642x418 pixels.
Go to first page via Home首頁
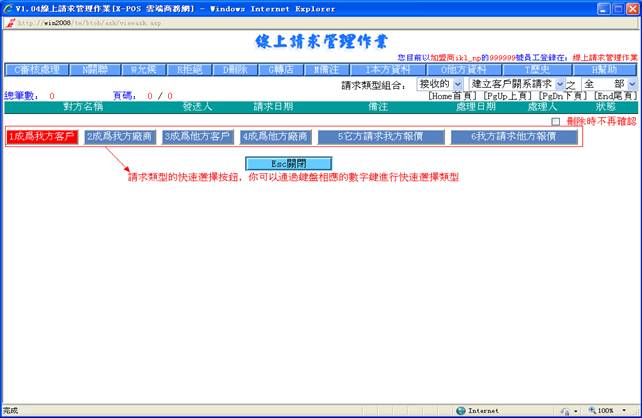click(x=453, y=96)
